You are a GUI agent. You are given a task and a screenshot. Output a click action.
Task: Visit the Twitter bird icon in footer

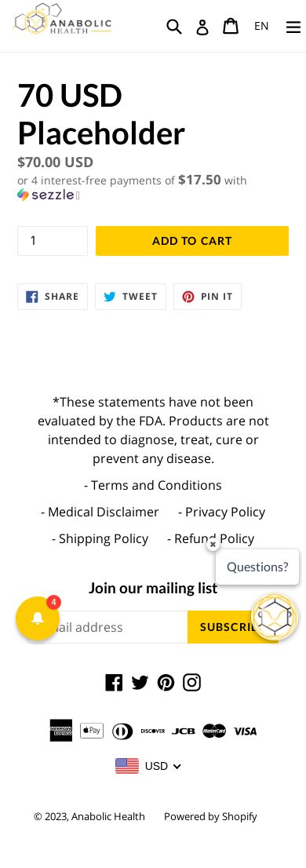coord(140,683)
